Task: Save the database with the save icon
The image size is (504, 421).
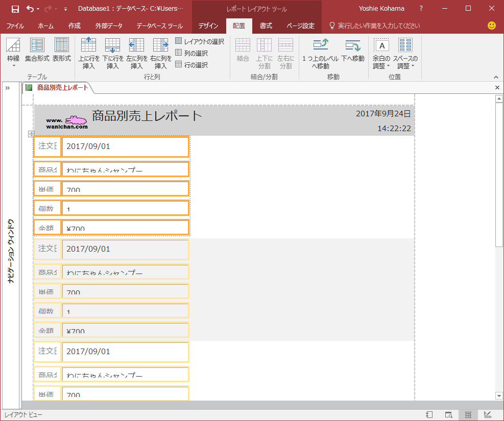Action: pyautogui.click(x=15, y=9)
